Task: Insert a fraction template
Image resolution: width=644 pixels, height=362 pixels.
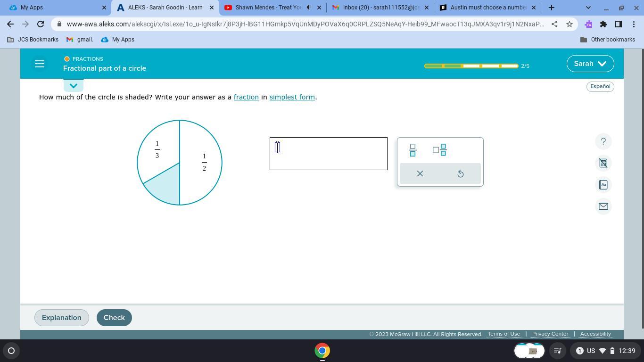Action: click(413, 150)
